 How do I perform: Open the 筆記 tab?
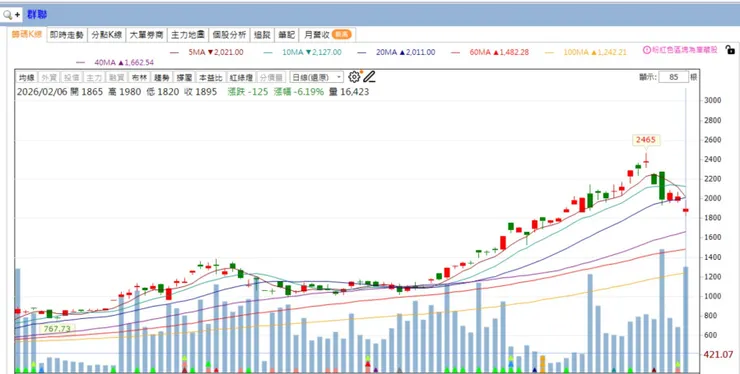point(286,34)
